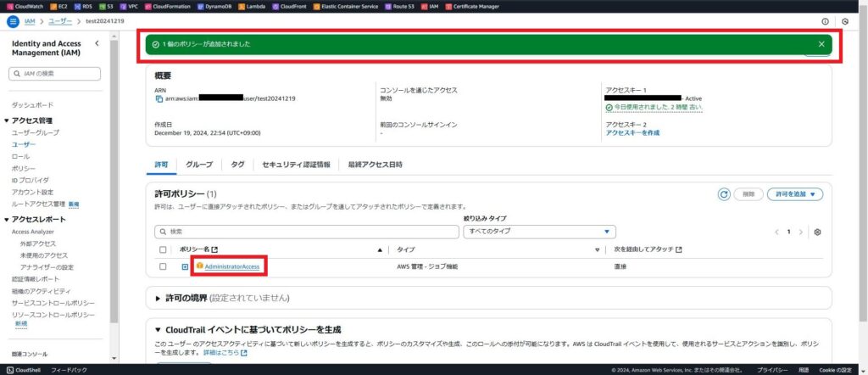Switch to the セキュリティ認証情報 tab
This screenshot has height=375, width=868.
296,165
